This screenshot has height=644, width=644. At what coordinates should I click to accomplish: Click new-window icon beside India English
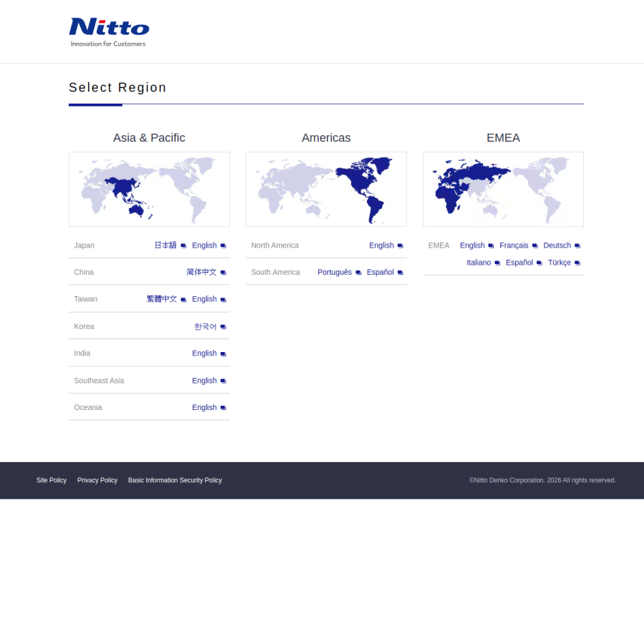(x=223, y=354)
